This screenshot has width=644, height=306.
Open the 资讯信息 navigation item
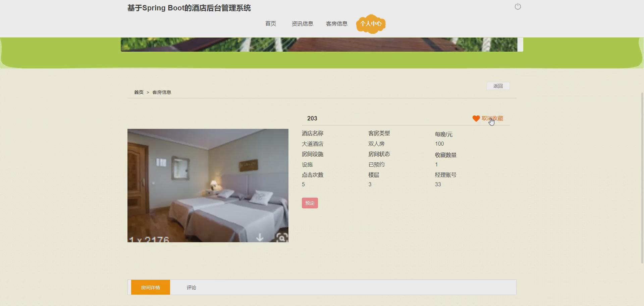coord(302,23)
